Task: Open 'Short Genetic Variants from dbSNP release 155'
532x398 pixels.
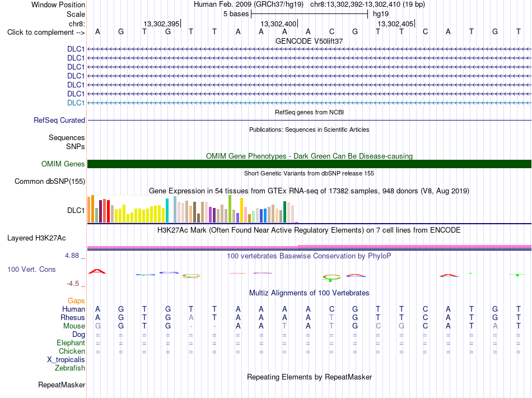Action: tap(309, 174)
